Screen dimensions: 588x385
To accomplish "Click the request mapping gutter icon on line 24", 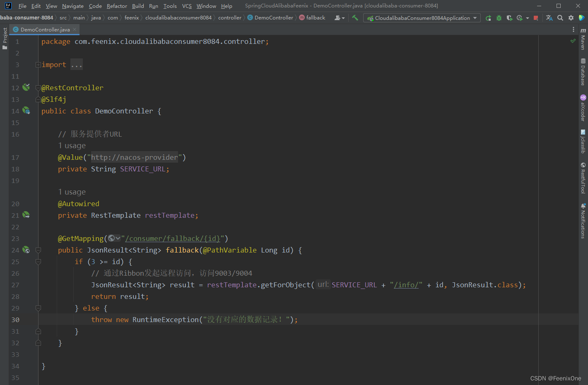I will (x=26, y=250).
